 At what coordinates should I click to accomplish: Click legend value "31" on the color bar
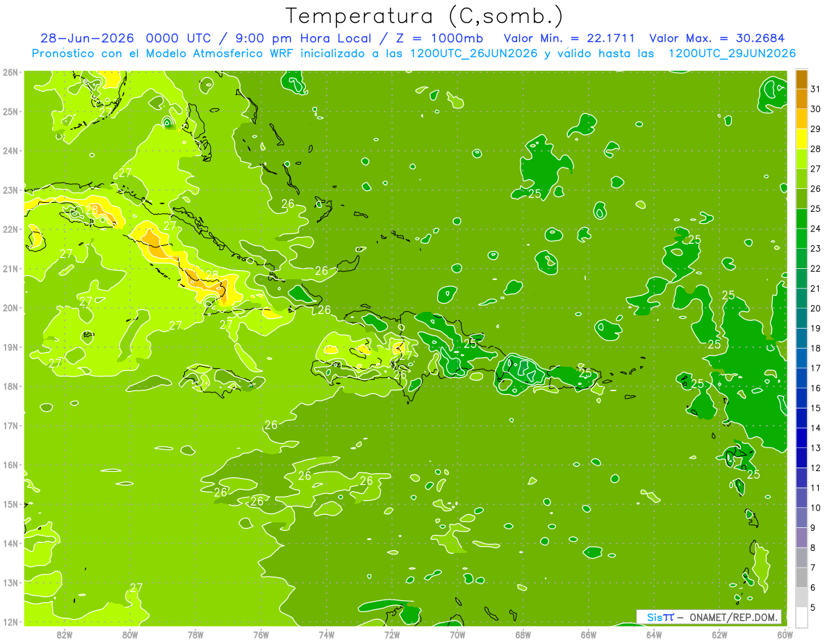[815, 89]
